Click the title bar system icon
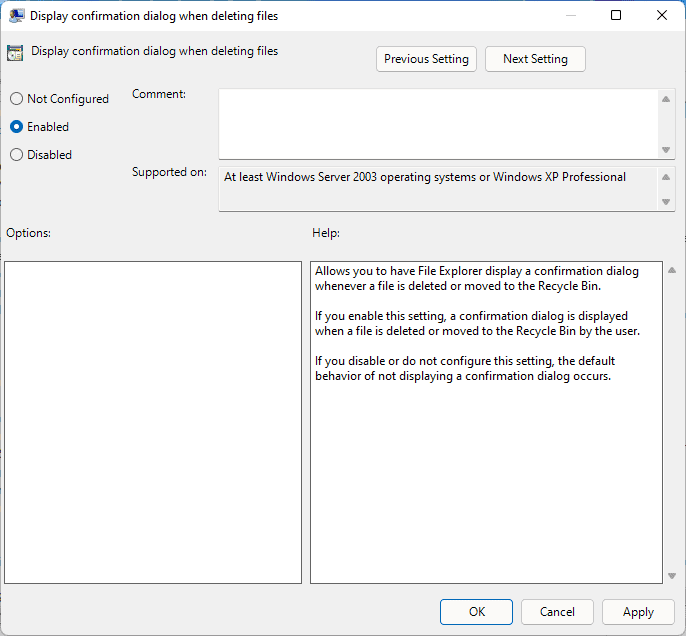 [x=16, y=16]
